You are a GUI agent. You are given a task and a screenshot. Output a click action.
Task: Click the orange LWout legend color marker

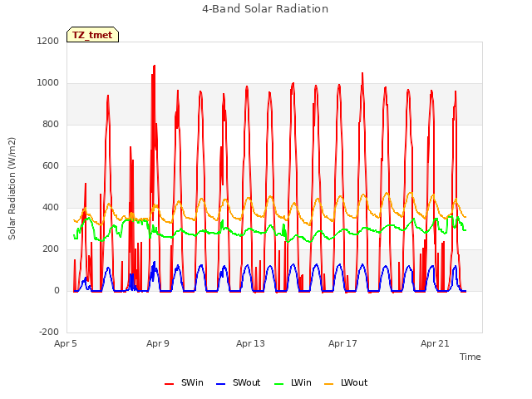(329, 384)
